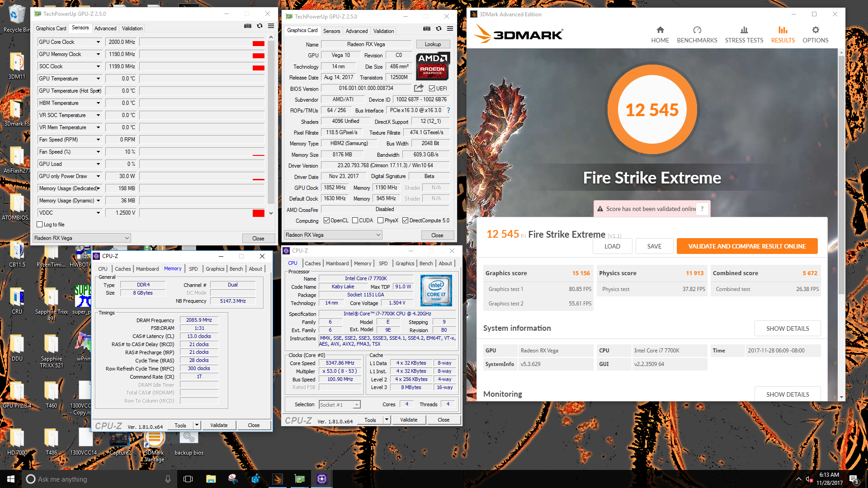
Task: Open the SPD tab in CPU-Z Memory window
Action: [193, 269]
